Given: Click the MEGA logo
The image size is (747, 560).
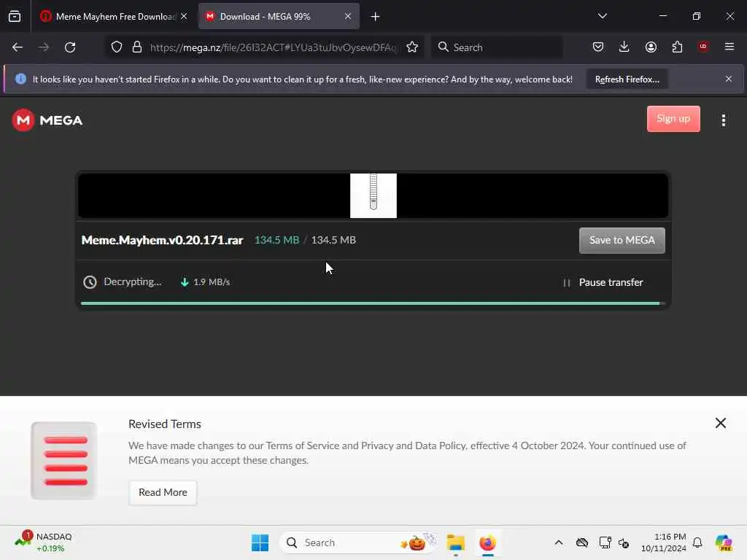Looking at the screenshot, I should (x=47, y=120).
